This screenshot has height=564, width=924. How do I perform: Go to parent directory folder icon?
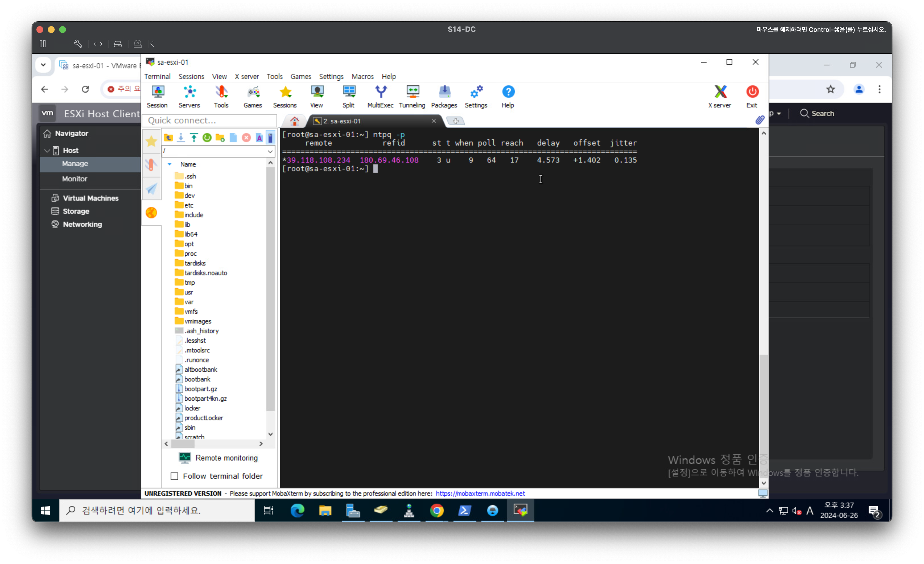(x=168, y=138)
